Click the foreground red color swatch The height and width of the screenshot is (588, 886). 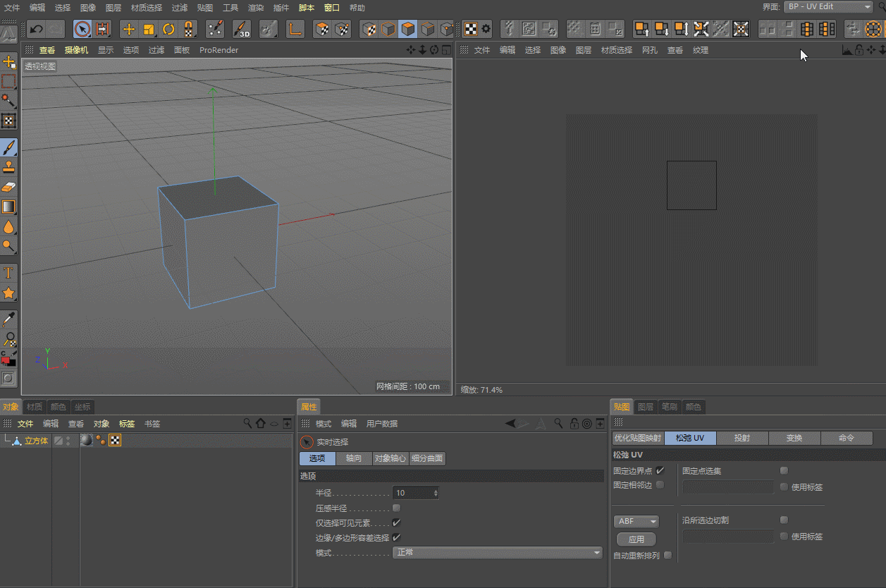tap(6, 361)
